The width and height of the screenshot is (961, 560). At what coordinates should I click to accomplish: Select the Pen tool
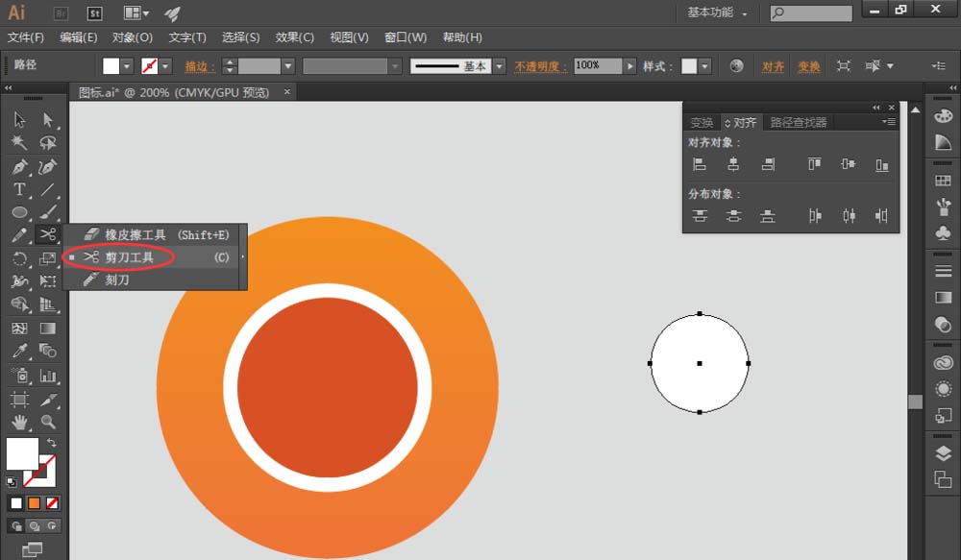pos(19,166)
